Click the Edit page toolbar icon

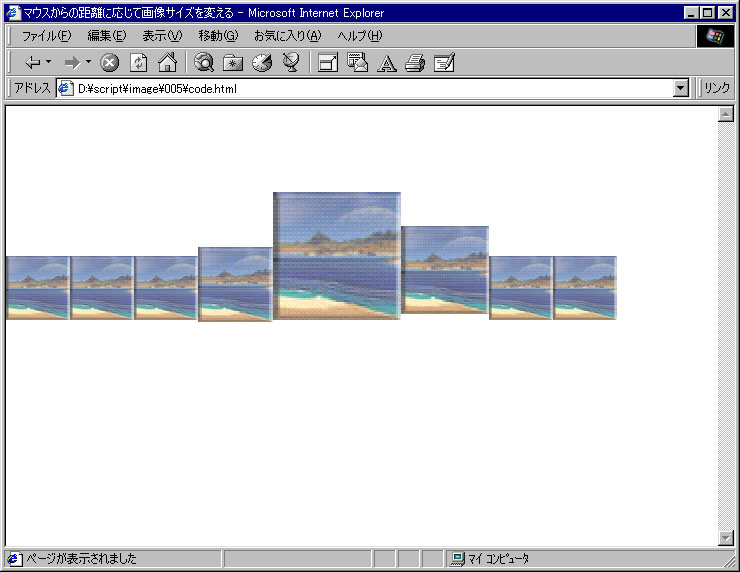tap(444, 62)
